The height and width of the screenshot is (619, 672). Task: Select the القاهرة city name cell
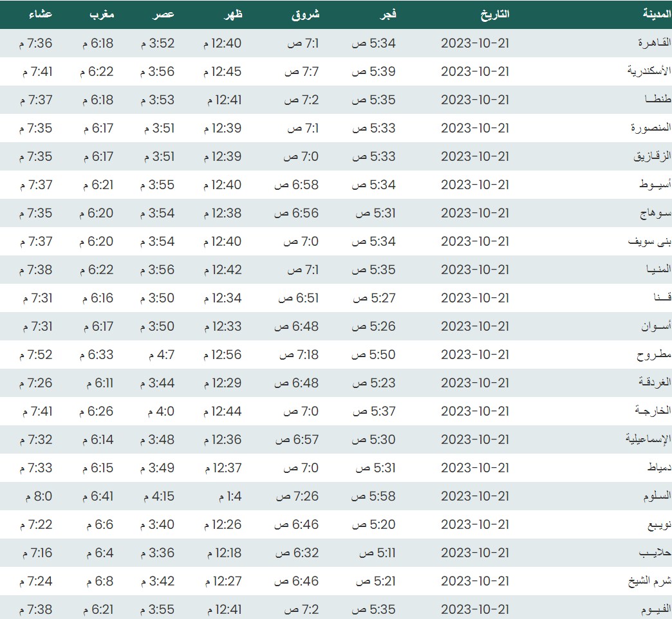click(654, 43)
